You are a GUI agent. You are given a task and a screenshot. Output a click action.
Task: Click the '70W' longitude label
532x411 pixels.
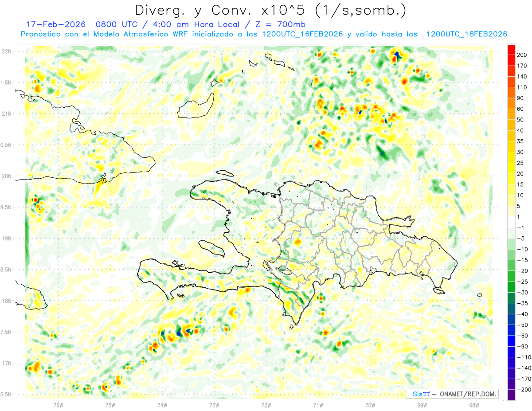(x=370, y=404)
